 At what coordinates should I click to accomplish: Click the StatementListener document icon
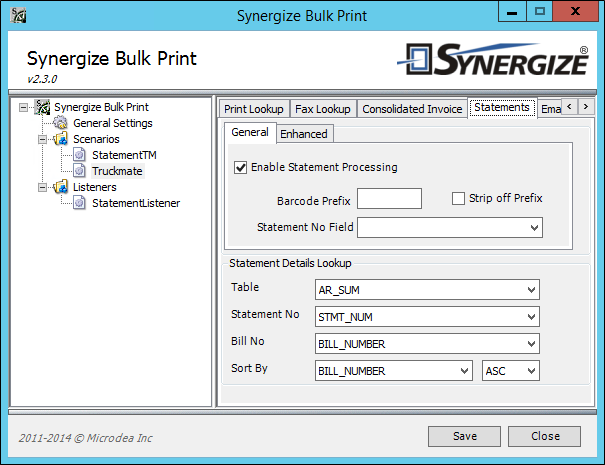[79, 203]
